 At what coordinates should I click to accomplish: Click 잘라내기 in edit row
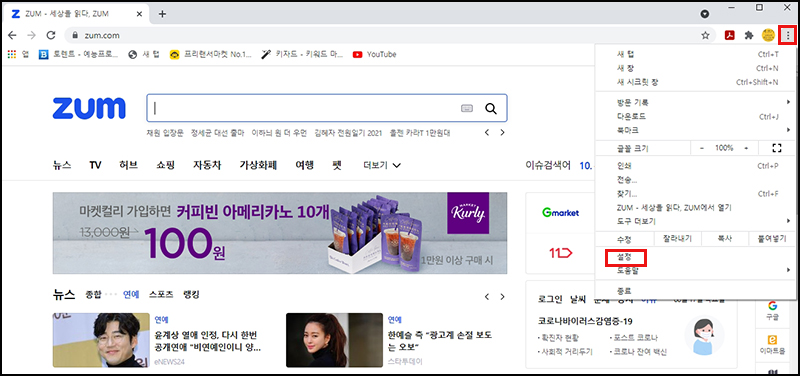coord(677,238)
